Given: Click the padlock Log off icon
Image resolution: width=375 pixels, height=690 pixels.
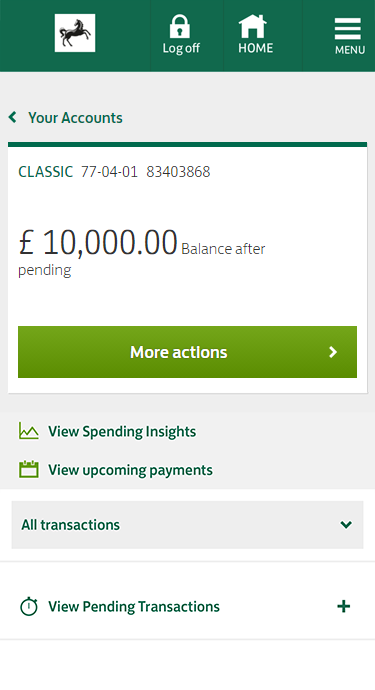Looking at the screenshot, I should (180, 26).
